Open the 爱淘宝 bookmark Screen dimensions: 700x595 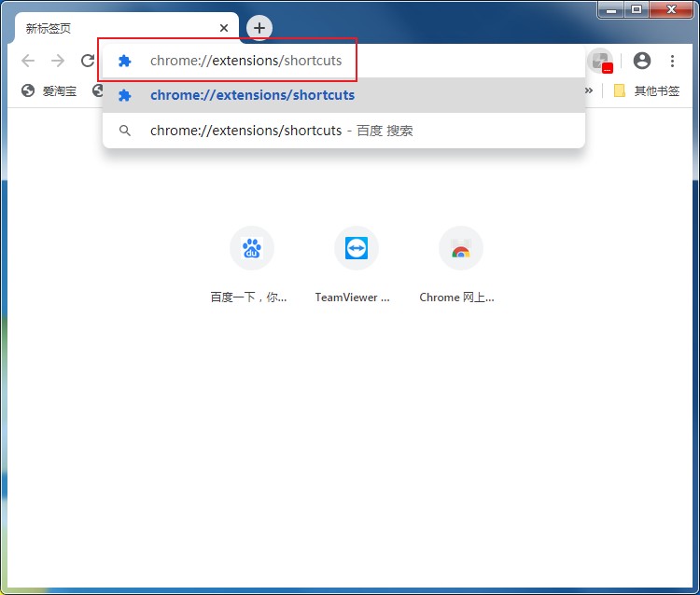[x=49, y=90]
